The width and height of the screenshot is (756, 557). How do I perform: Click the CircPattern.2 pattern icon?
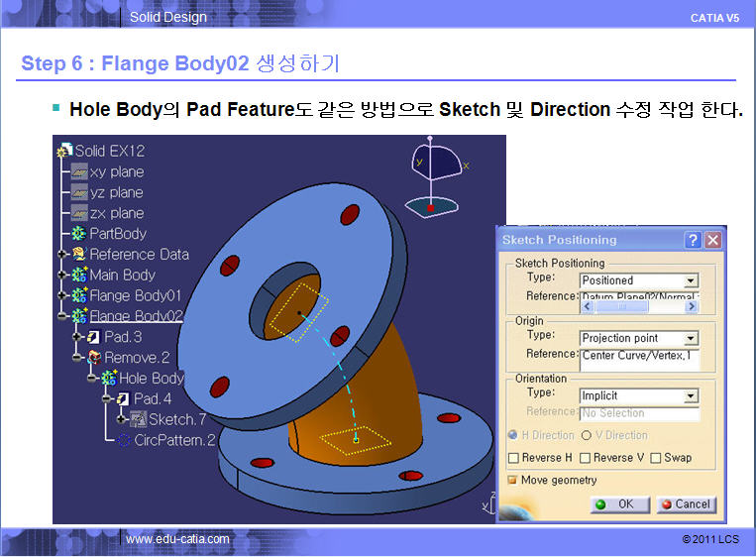pyautogui.click(x=124, y=440)
